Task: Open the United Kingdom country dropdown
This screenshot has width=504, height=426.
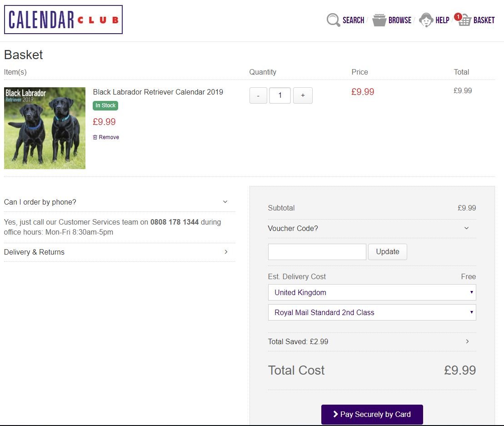Action: pos(372,292)
